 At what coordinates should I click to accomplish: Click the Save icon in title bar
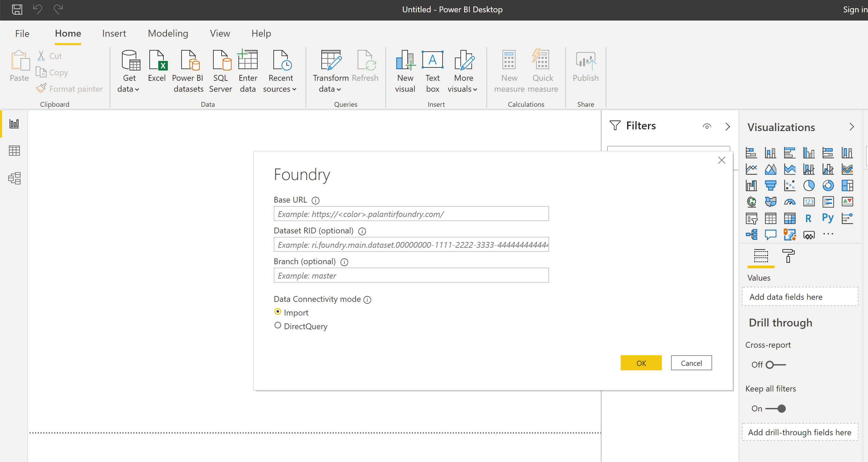coord(17,9)
